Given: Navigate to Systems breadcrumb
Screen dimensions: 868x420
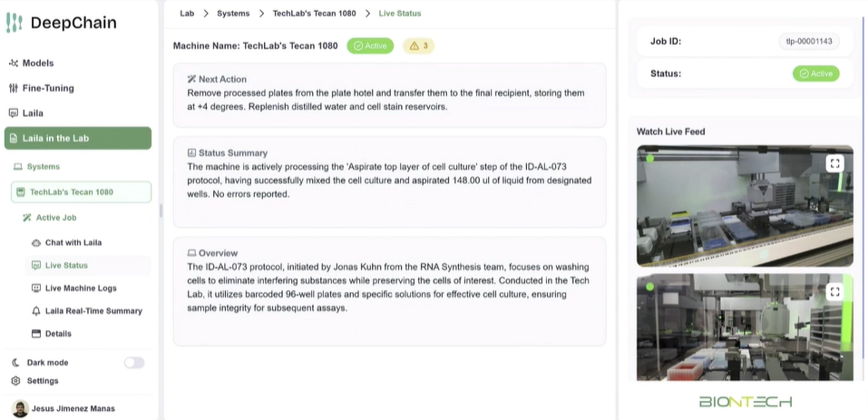Looking at the screenshot, I should coord(233,14).
